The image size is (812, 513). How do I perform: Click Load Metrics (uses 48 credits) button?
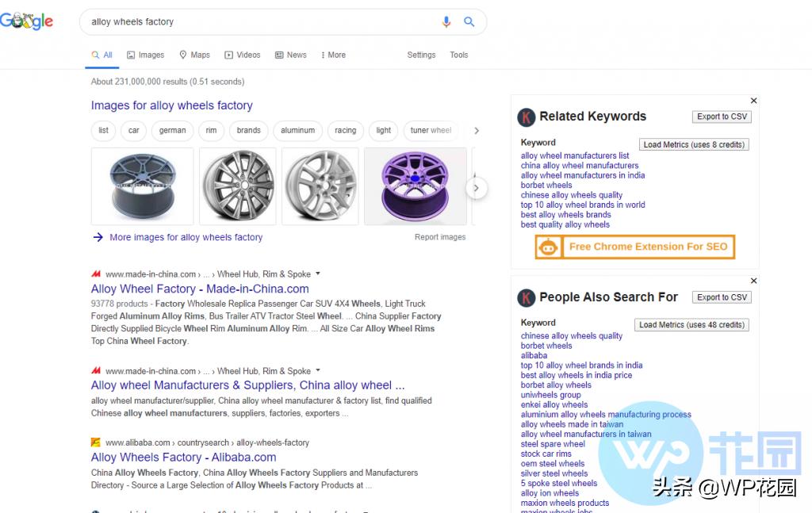691,325
